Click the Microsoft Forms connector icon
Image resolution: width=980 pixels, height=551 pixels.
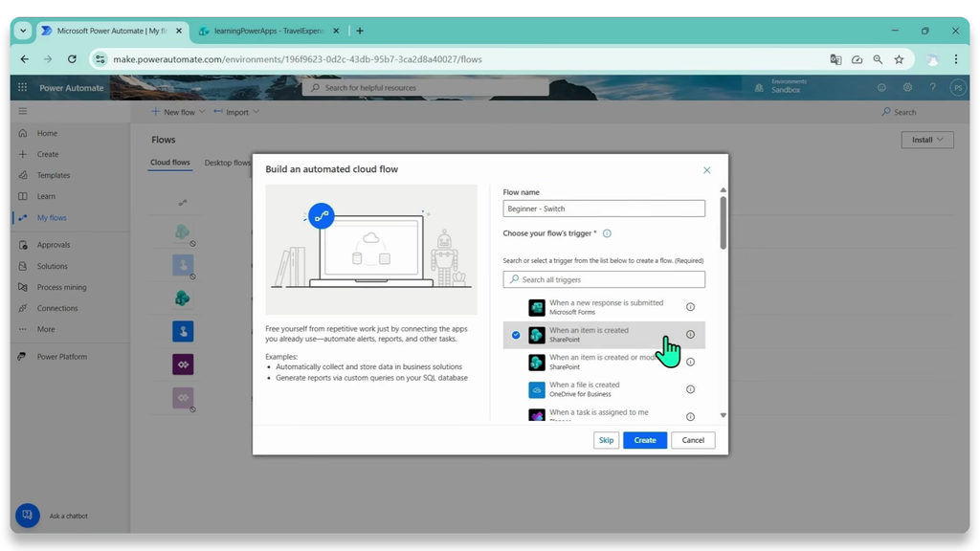(537, 307)
